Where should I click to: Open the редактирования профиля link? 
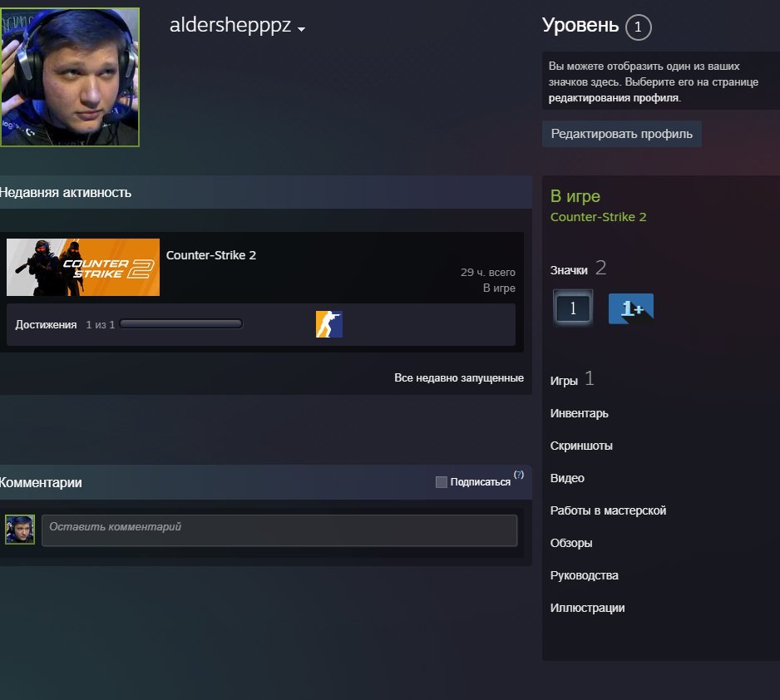click(x=614, y=98)
